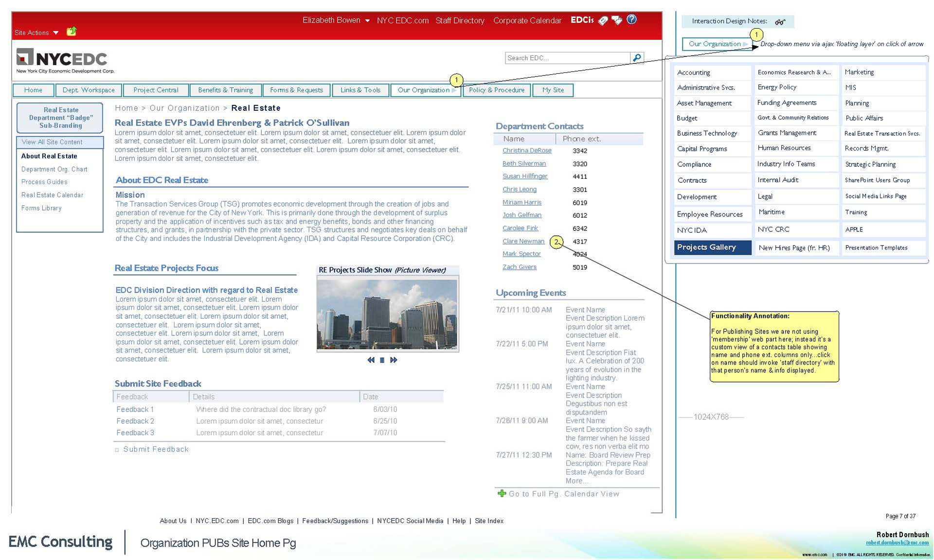The width and height of the screenshot is (934, 560).
Task: Click the search magnifier icon
Action: 637,58
